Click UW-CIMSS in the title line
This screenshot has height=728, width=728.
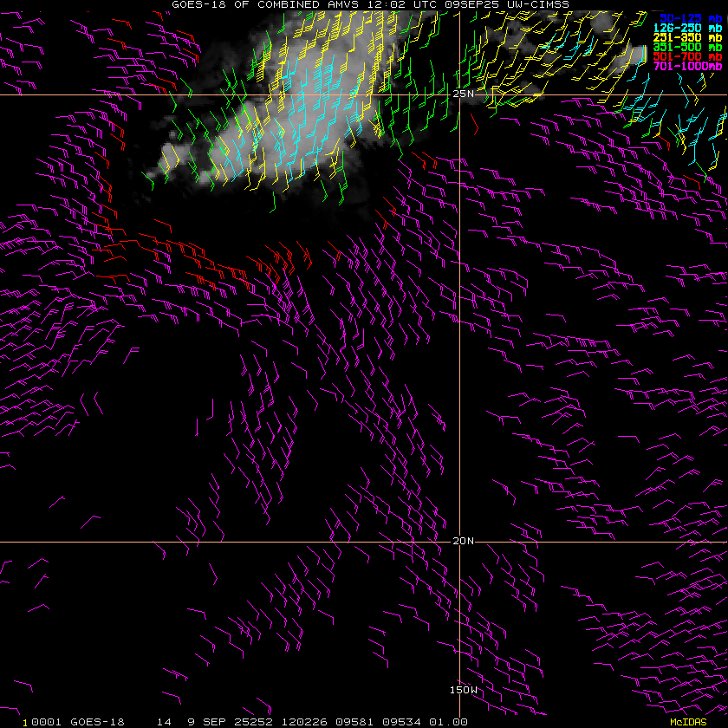point(538,4)
